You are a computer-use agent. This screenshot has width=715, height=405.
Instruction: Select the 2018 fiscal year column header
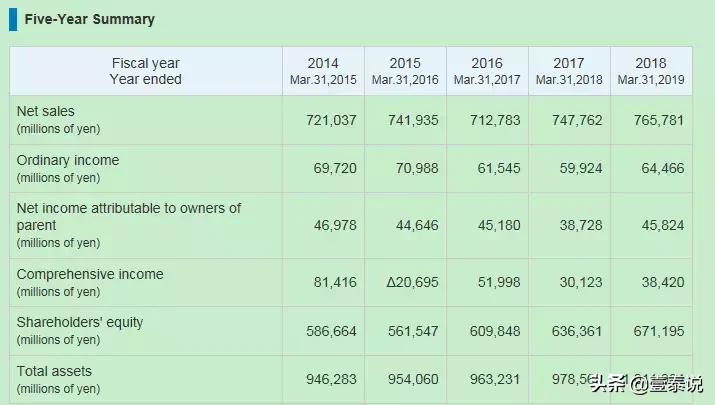[x=651, y=71]
